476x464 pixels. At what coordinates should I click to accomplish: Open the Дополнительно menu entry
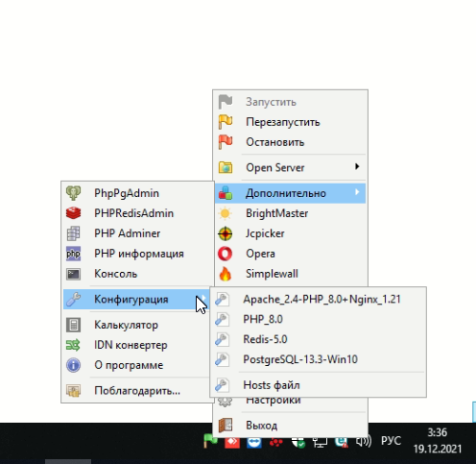[x=290, y=193]
